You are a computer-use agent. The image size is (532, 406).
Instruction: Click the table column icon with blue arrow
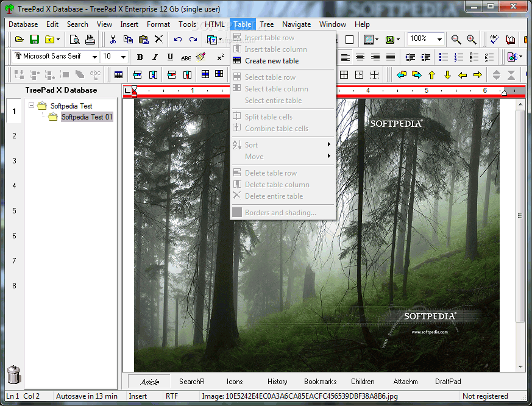pos(153,75)
